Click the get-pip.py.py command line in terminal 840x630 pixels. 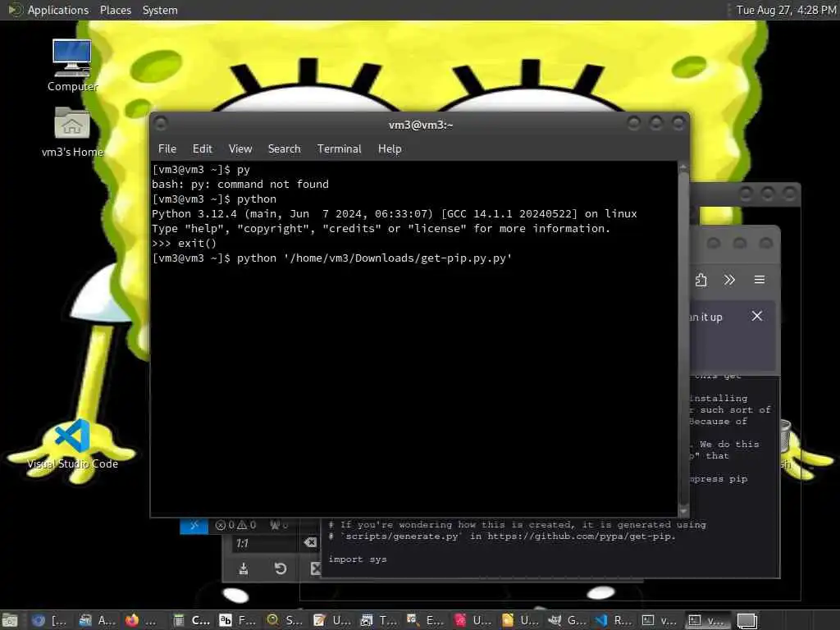tap(332, 258)
